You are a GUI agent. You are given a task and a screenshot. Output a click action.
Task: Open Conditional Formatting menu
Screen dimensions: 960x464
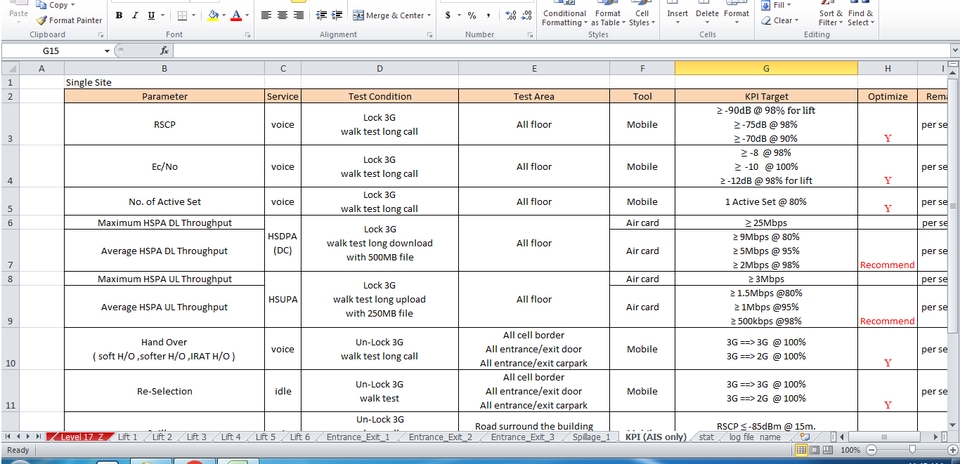[x=564, y=18]
